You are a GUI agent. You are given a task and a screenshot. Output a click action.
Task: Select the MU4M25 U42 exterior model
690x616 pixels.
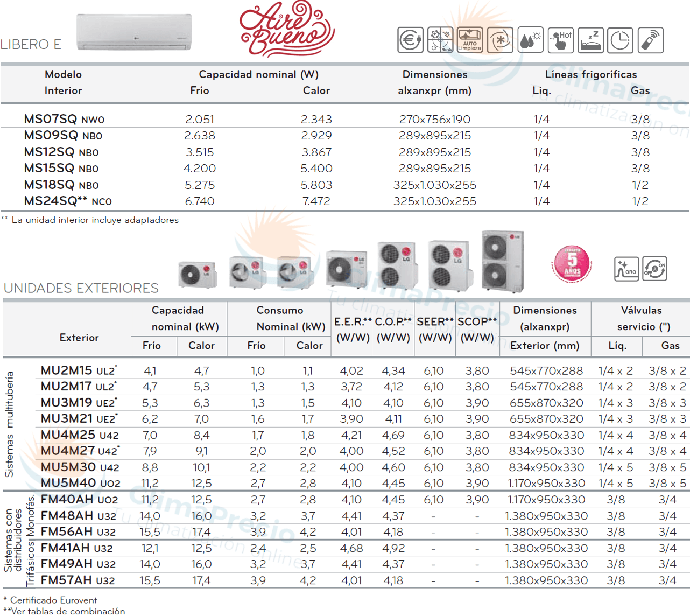click(x=80, y=435)
